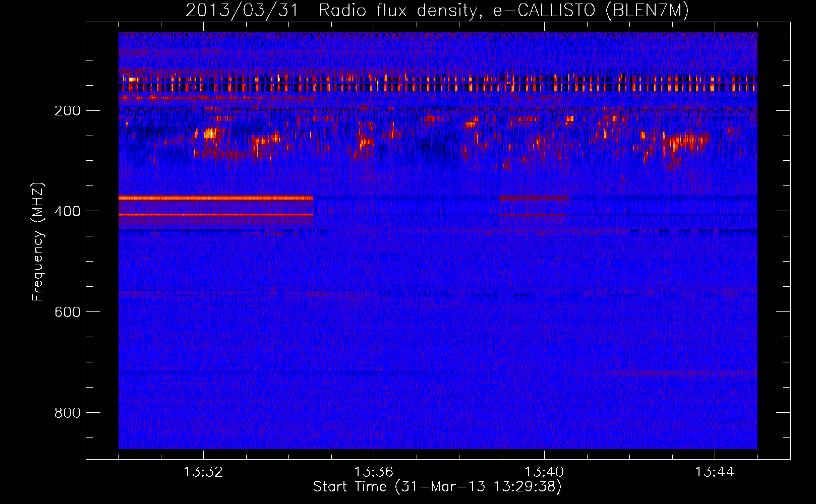Click the 200 frequency tick label
This screenshot has height=504, width=816.
[67, 111]
